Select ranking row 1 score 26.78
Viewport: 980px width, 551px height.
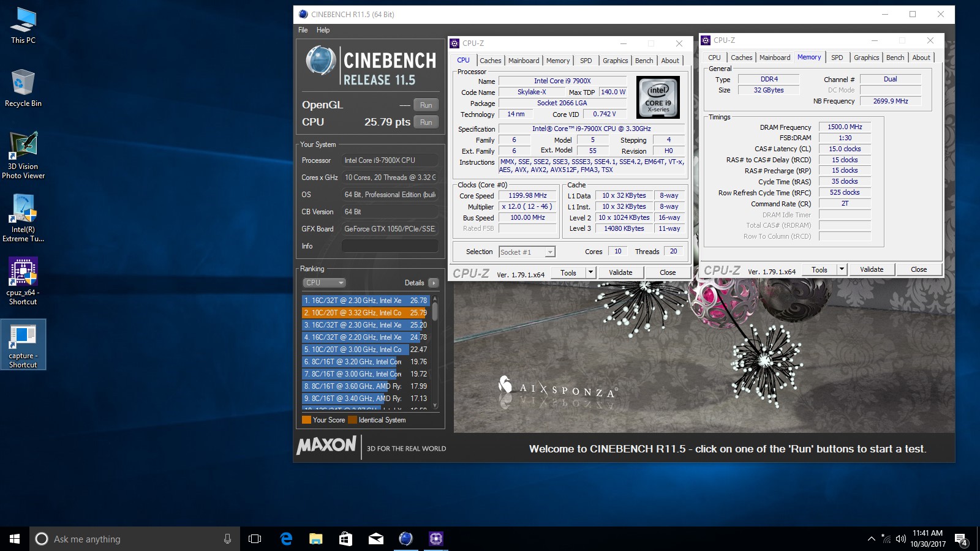coord(366,301)
